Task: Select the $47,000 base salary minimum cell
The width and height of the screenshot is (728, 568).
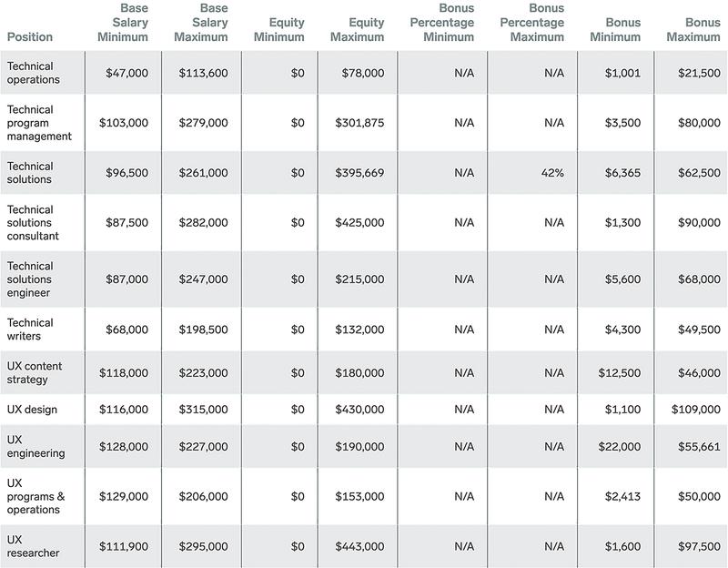Action: [127, 73]
